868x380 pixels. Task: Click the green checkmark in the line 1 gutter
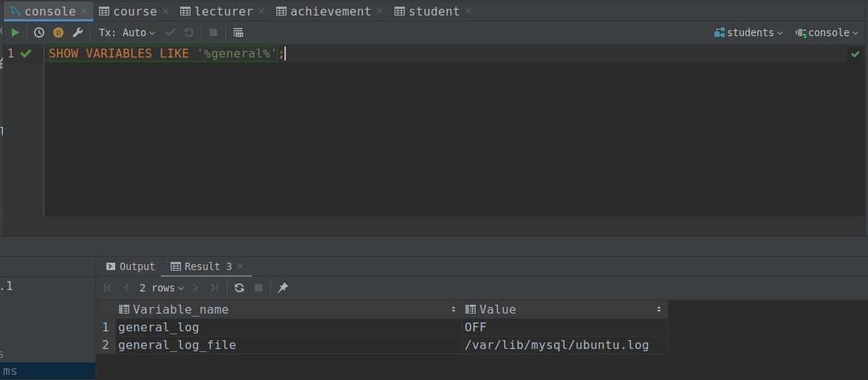(27, 53)
